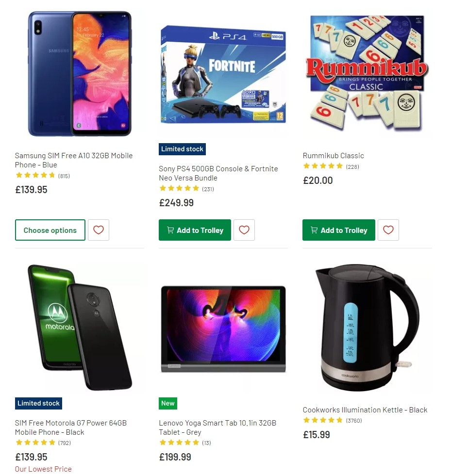Screen dimensions: 451x476
Task: Click the Our Lowest Price label
Action: pos(43,469)
